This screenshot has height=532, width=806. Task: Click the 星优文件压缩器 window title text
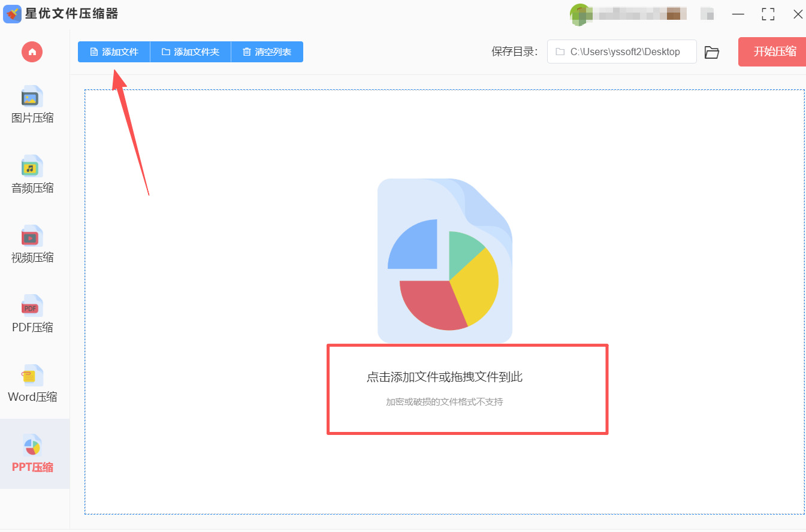(72, 14)
